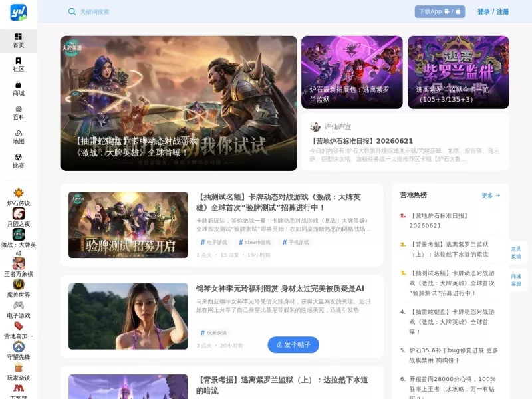
Task: Go to the 商城 shop section
Action: pos(19,89)
